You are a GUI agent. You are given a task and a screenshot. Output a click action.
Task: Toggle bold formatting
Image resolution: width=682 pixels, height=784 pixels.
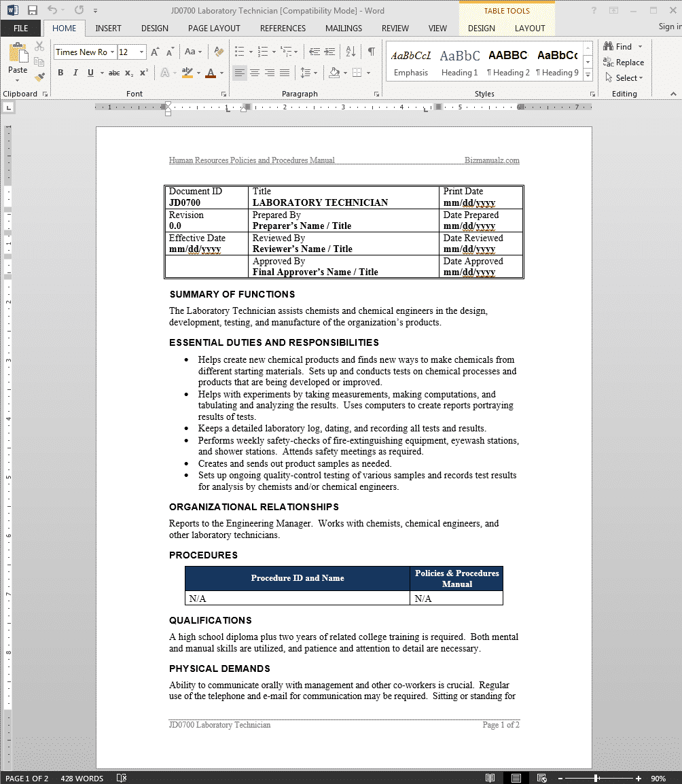click(x=60, y=72)
